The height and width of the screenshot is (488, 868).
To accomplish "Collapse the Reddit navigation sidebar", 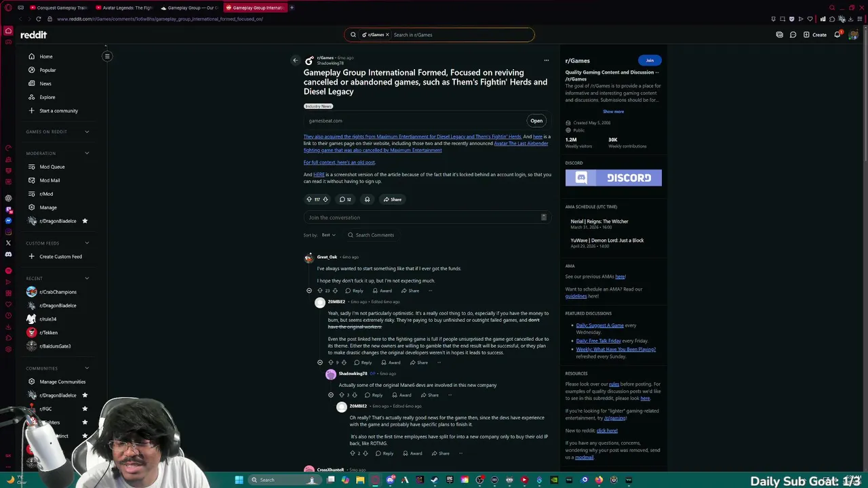I will (106, 56).
